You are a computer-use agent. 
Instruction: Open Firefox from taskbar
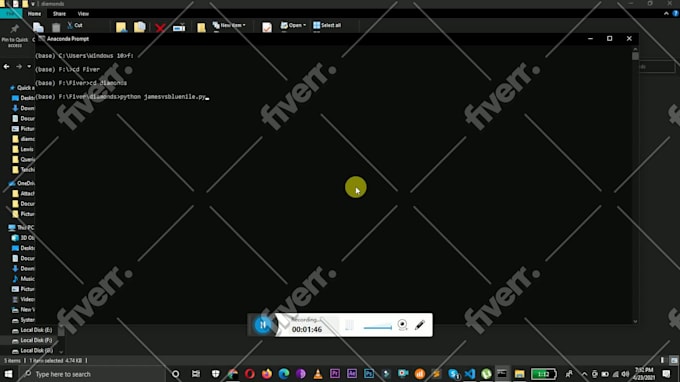[x=267, y=374]
